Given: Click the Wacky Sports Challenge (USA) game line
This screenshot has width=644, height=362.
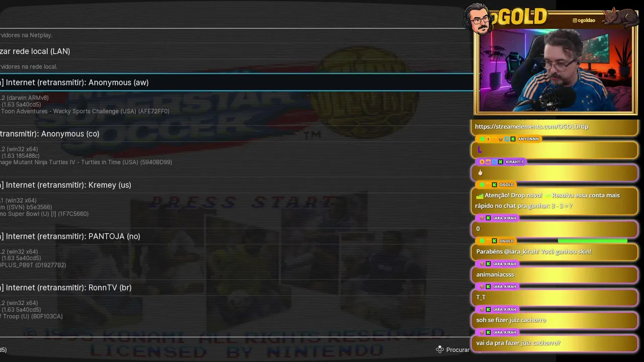Looking at the screenshot, I should (x=85, y=111).
